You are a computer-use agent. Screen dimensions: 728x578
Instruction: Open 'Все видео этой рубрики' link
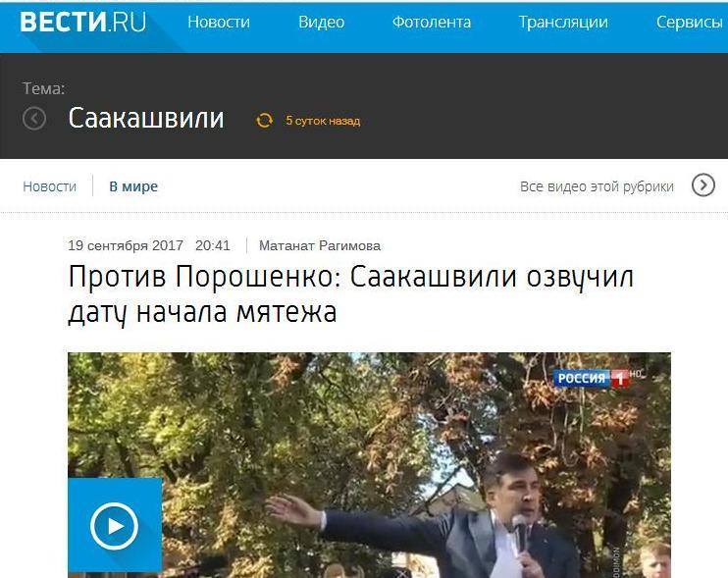coord(597,186)
